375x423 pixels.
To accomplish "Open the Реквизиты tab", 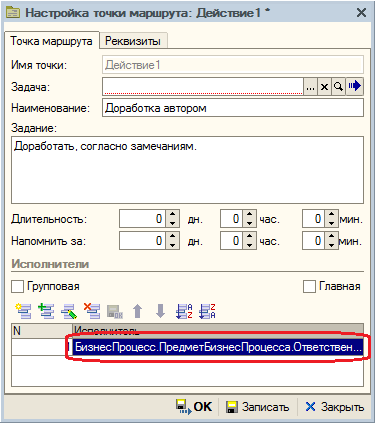I will pos(133,41).
